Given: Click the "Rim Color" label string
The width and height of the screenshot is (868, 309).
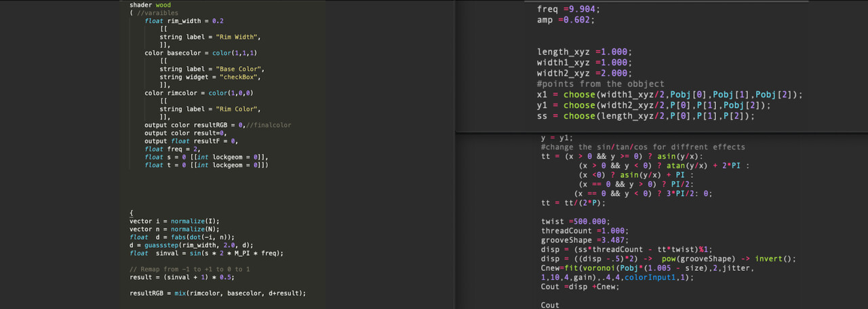Looking at the screenshot, I should (238, 109).
